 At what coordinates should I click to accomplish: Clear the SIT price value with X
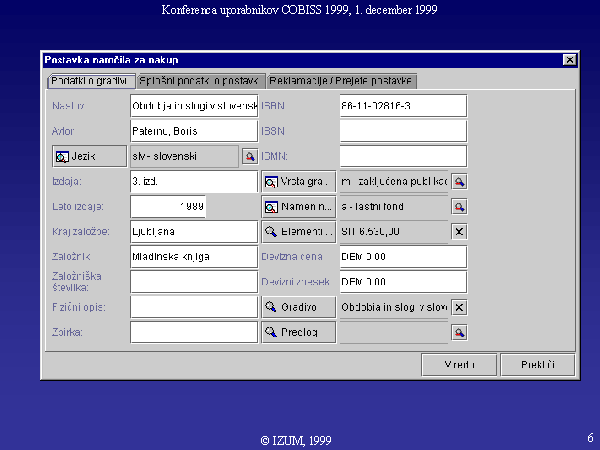point(459,232)
